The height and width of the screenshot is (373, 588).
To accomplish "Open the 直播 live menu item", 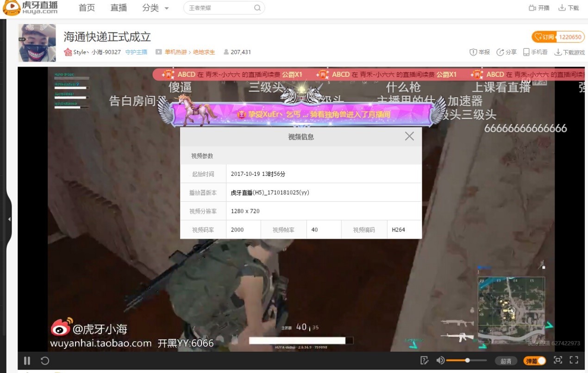I will (x=118, y=8).
